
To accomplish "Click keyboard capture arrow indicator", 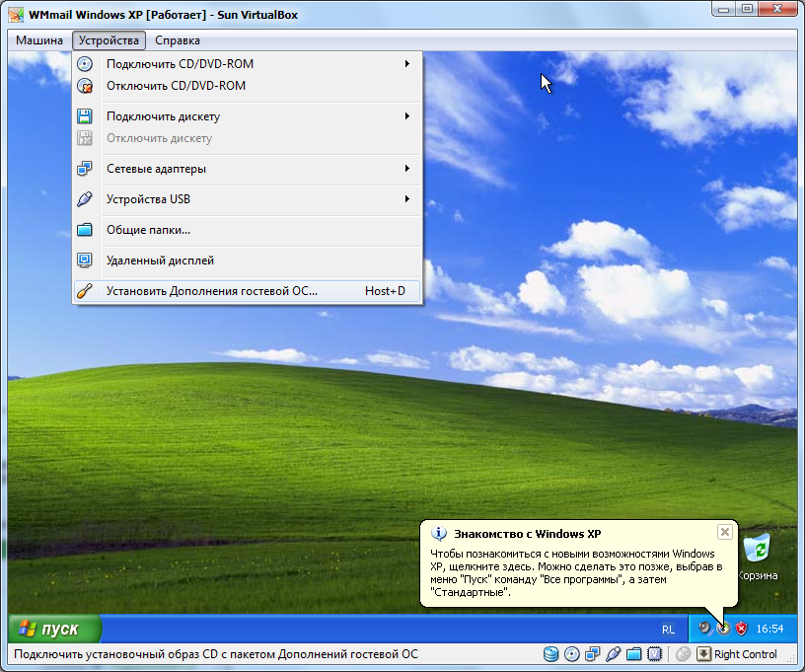I will 703,654.
